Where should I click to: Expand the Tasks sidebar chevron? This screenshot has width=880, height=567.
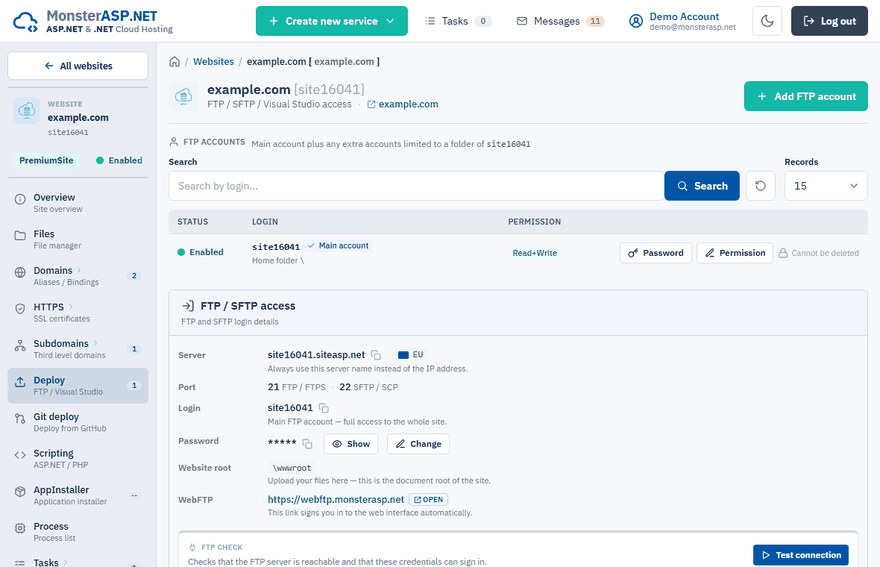click(x=66, y=562)
